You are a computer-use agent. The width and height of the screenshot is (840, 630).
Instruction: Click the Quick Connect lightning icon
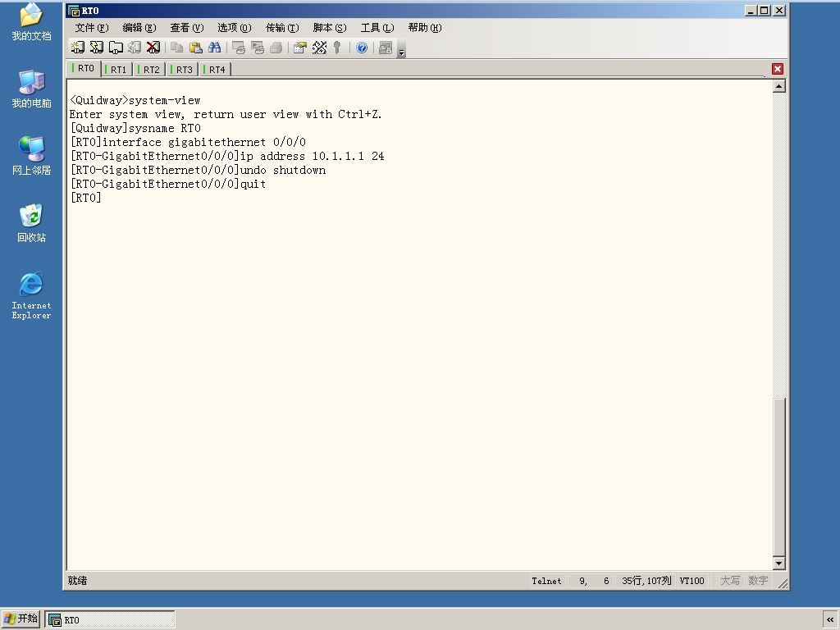tap(97, 48)
